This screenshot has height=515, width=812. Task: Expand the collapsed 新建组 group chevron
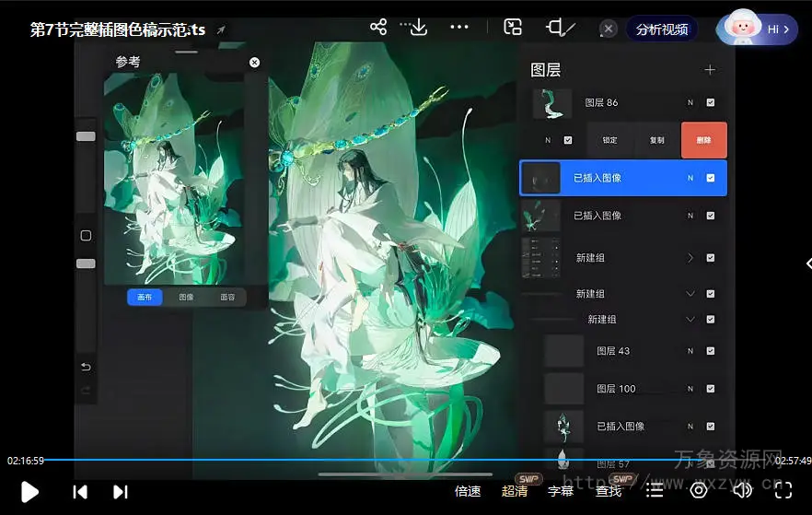pos(690,259)
